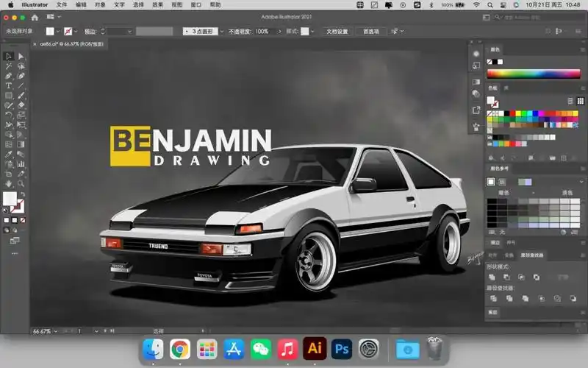Click the 首选项 (Preferences) button
Image resolution: width=588 pixels, height=368 pixels.
coord(371,32)
